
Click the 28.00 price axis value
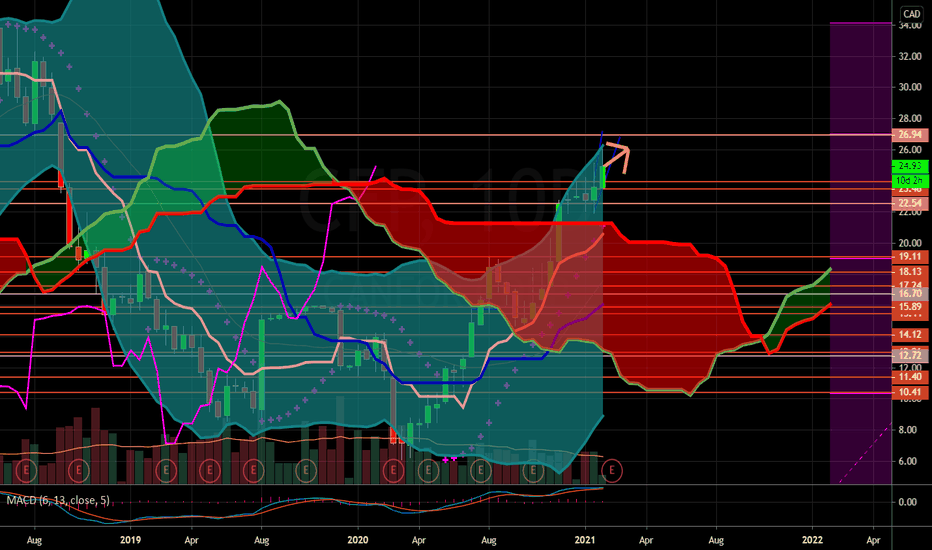coord(910,118)
